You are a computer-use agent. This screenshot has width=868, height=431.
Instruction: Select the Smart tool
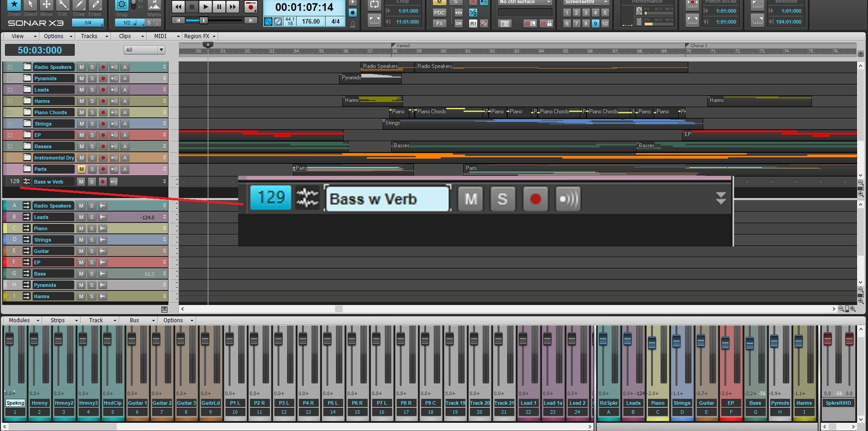pyautogui.click(x=14, y=5)
